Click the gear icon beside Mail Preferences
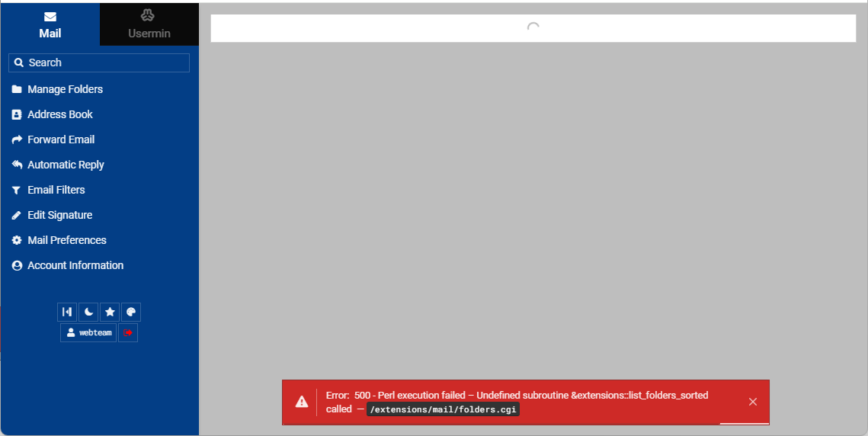Viewport: 868px width, 436px height. click(17, 240)
